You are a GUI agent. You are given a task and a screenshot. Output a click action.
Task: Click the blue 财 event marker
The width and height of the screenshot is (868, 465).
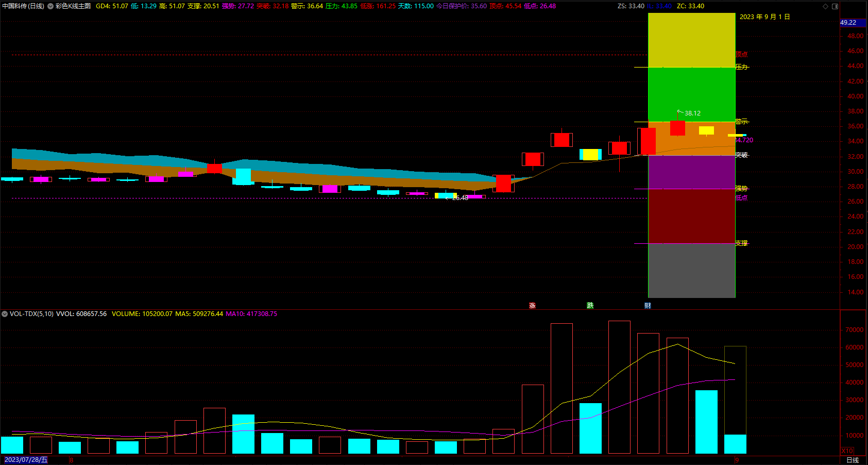point(648,306)
